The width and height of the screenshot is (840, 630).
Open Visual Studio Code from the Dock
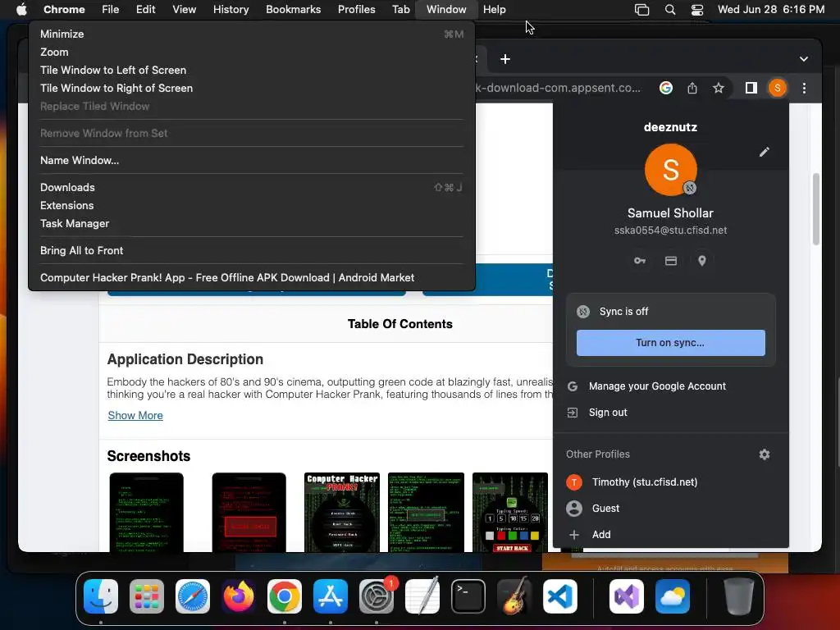point(560,596)
